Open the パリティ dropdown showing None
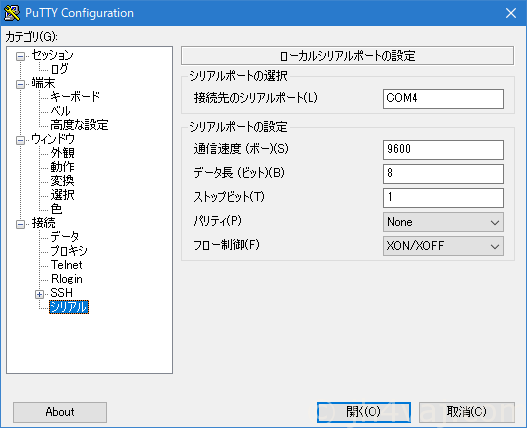Screen dimensions: 527x428 pyautogui.click(x=443, y=222)
